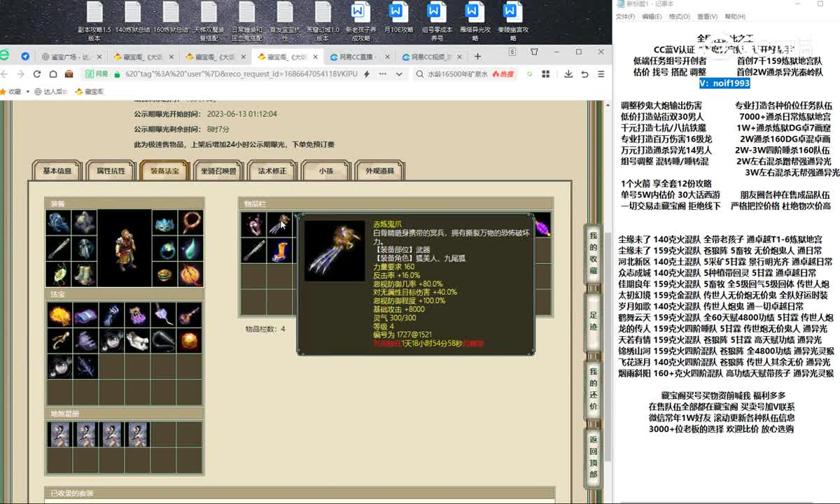Switch to the 属性抗性 tab
840x504 pixels.
(111, 170)
